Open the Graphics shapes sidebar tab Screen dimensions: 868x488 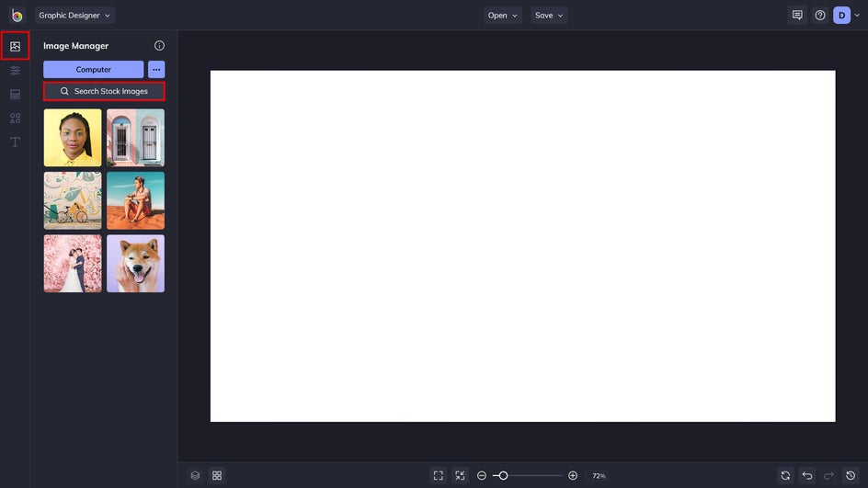pyautogui.click(x=15, y=118)
